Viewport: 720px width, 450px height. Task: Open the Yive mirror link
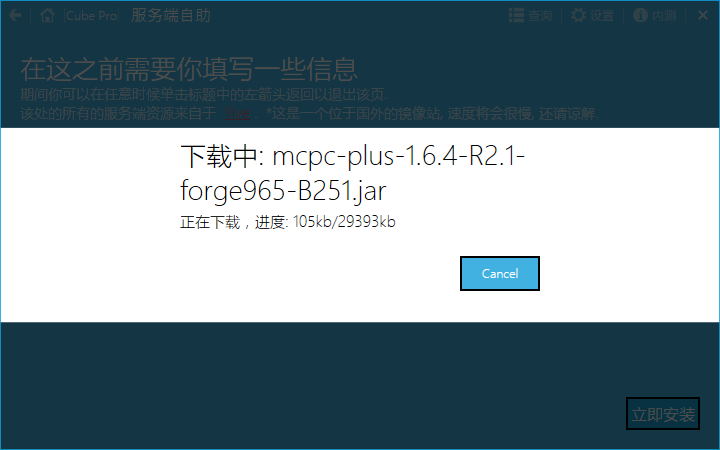237,113
